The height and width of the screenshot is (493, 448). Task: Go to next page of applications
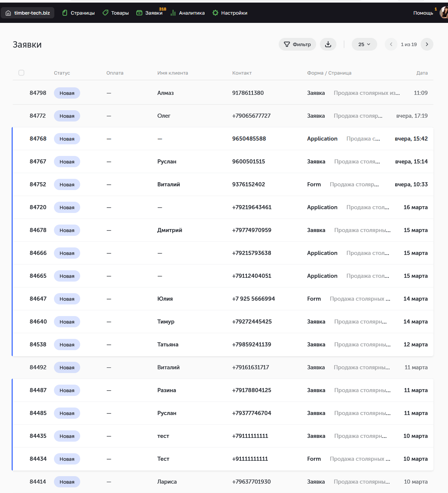427,44
